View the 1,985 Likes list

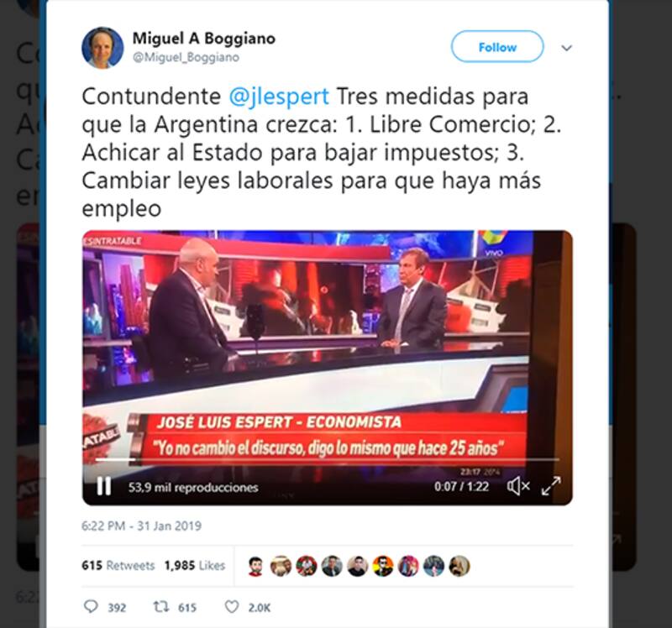click(195, 566)
